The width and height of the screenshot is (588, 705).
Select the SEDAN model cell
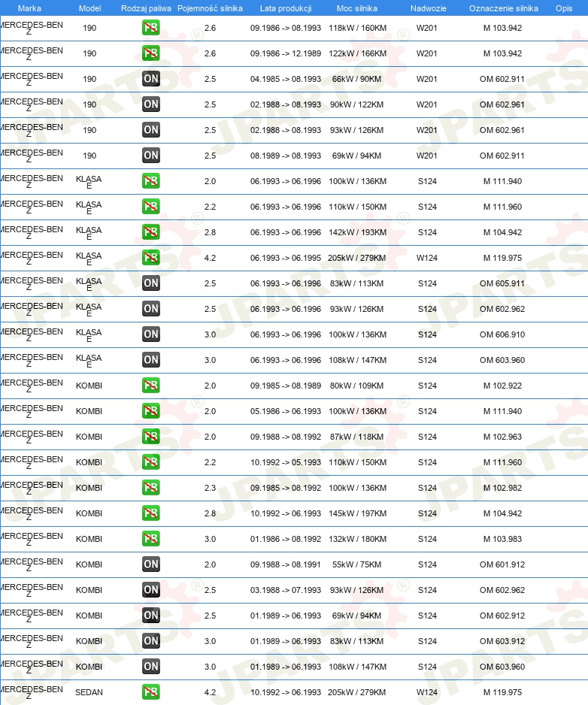89,692
